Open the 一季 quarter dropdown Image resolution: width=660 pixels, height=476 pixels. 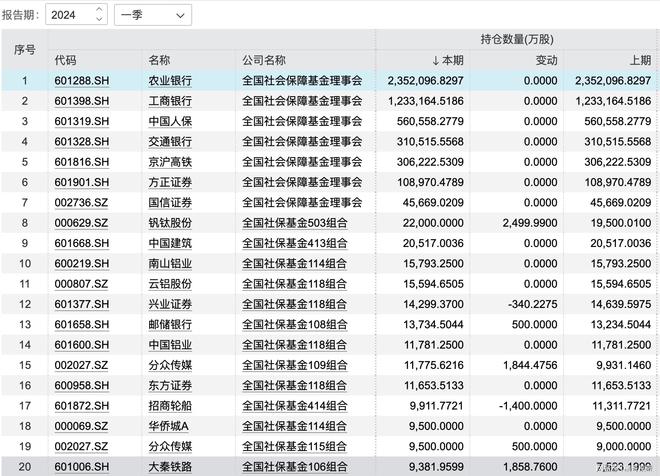[x=153, y=15]
